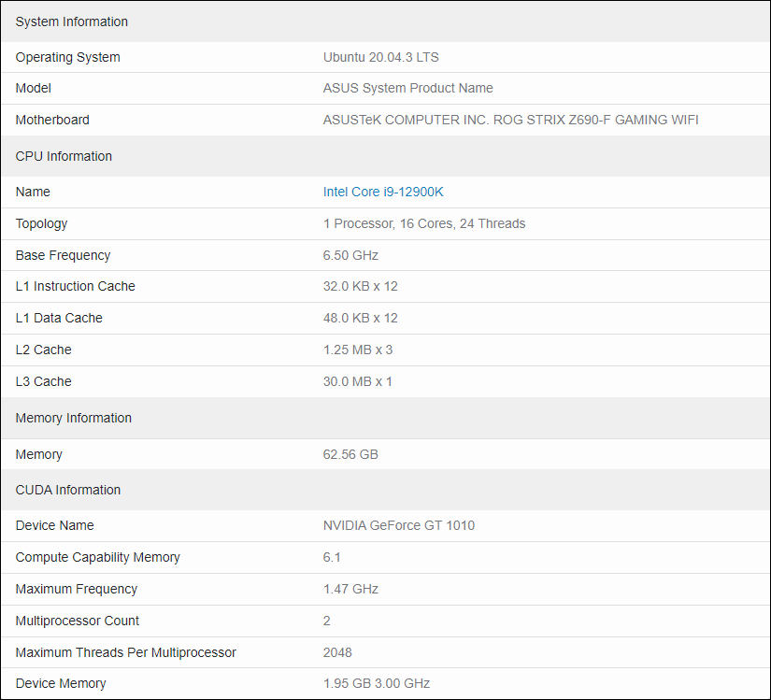Click the Memory row label

[39, 454]
